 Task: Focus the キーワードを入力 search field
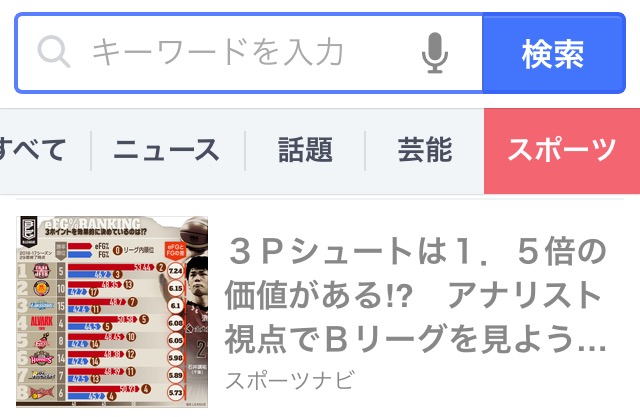[x=249, y=53]
